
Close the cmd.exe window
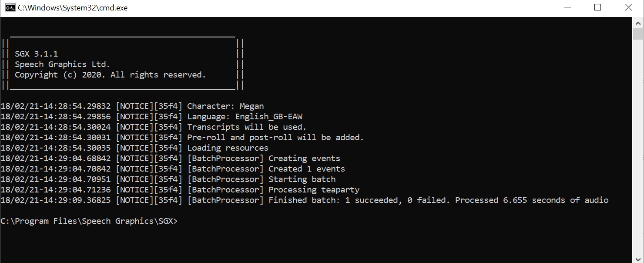(628, 8)
